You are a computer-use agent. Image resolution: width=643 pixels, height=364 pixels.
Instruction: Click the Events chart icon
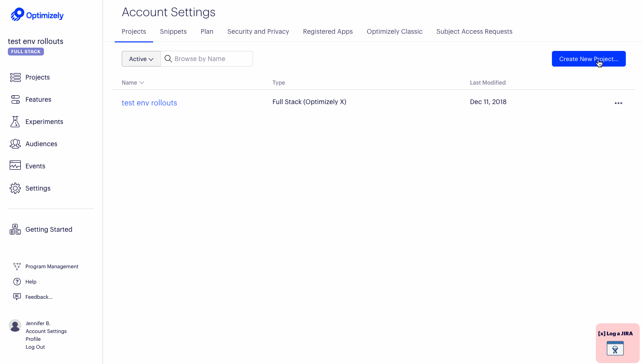click(x=15, y=166)
